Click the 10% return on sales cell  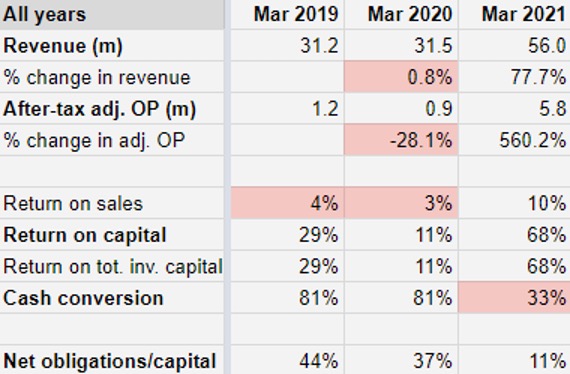514,203
